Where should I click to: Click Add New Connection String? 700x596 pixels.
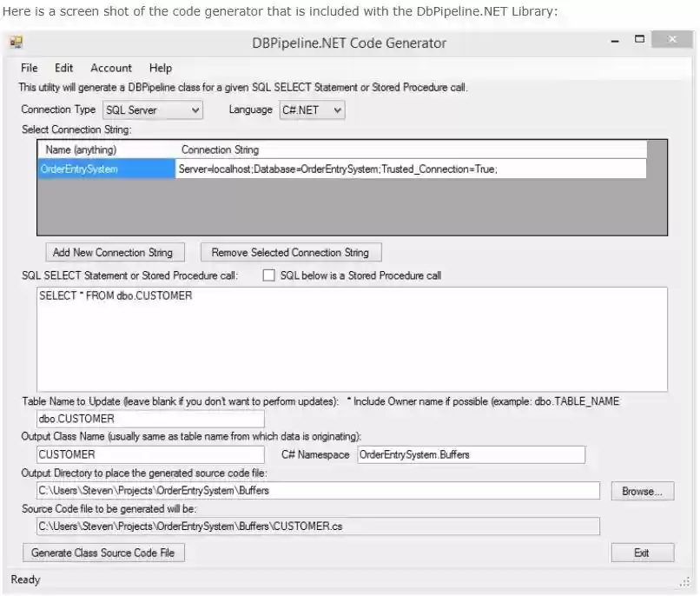coord(114,252)
